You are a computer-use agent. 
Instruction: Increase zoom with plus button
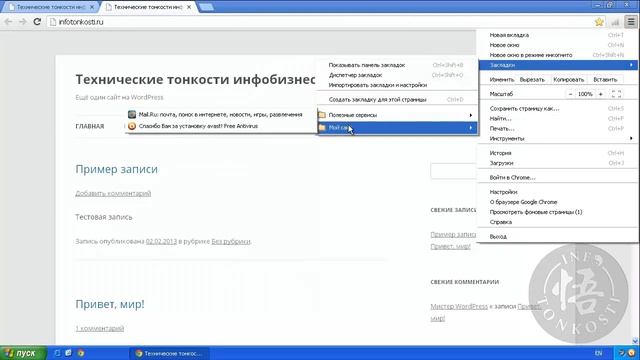point(600,94)
